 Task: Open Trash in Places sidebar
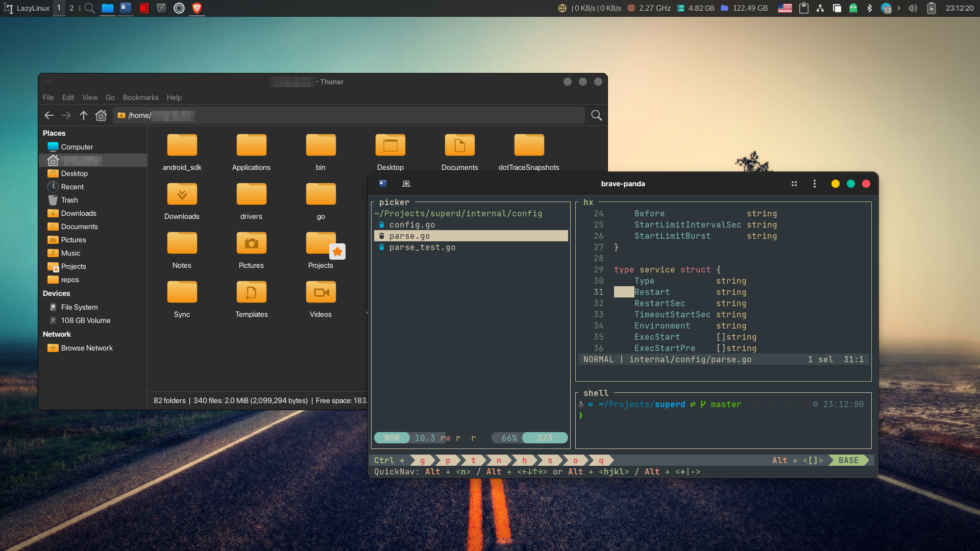tap(69, 200)
